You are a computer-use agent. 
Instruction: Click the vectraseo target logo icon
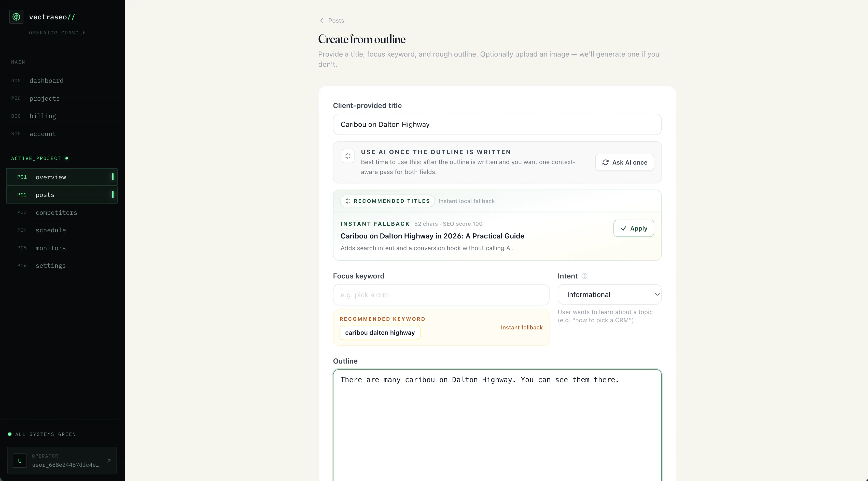tap(16, 17)
